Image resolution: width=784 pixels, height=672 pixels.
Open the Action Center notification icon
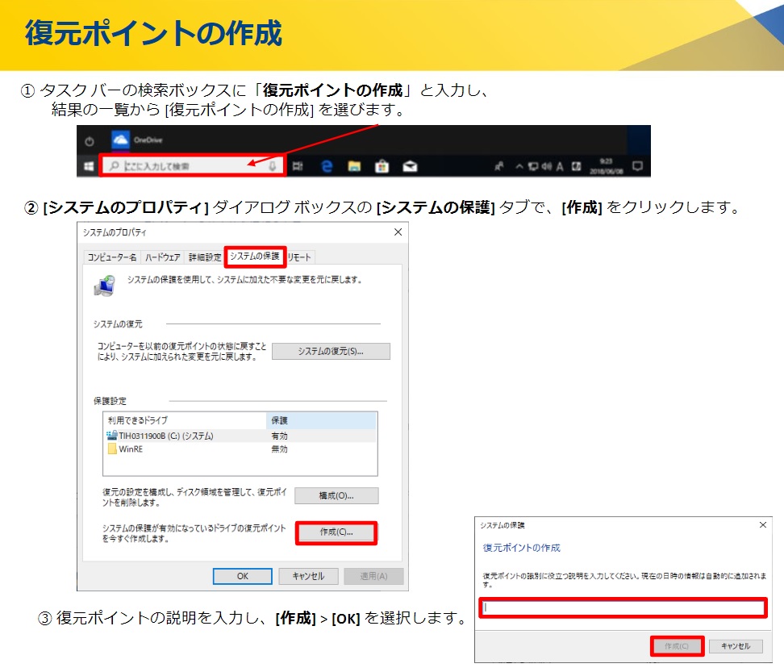coord(637,166)
